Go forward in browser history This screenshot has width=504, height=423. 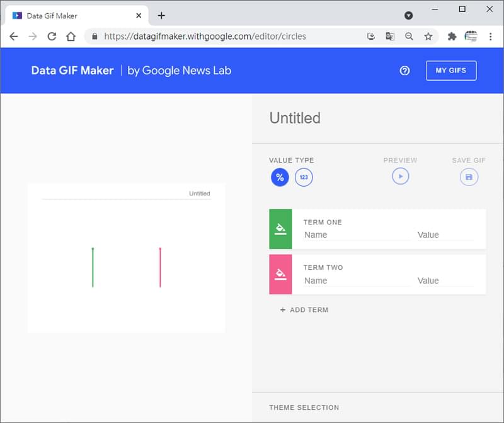(33, 37)
